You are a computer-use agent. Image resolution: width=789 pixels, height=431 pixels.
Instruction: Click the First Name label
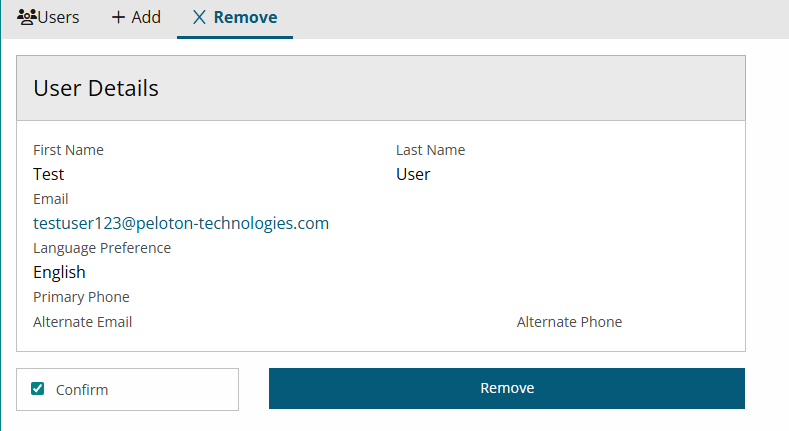click(68, 150)
